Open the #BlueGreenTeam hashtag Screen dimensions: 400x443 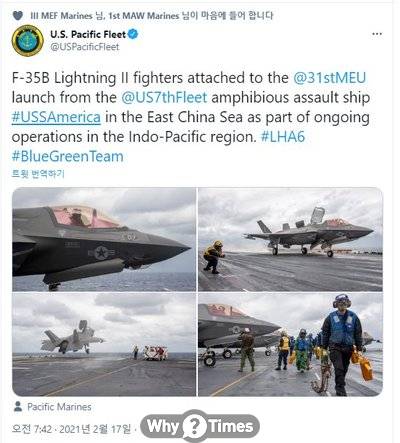[68, 156]
